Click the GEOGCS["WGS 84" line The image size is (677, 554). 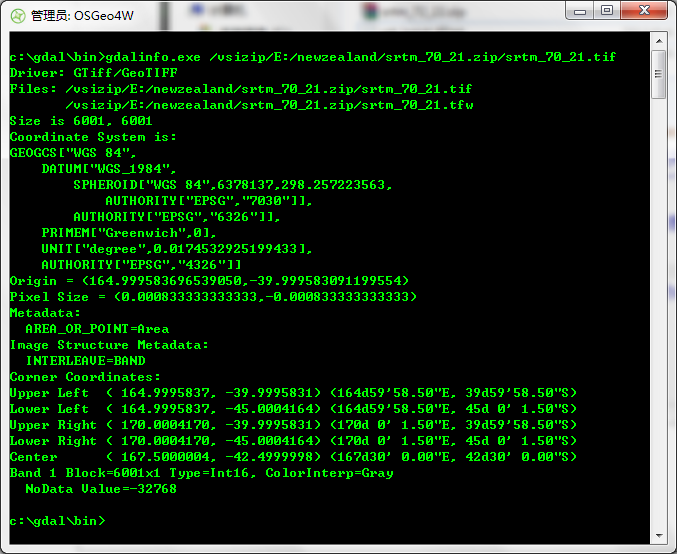click(x=73, y=153)
